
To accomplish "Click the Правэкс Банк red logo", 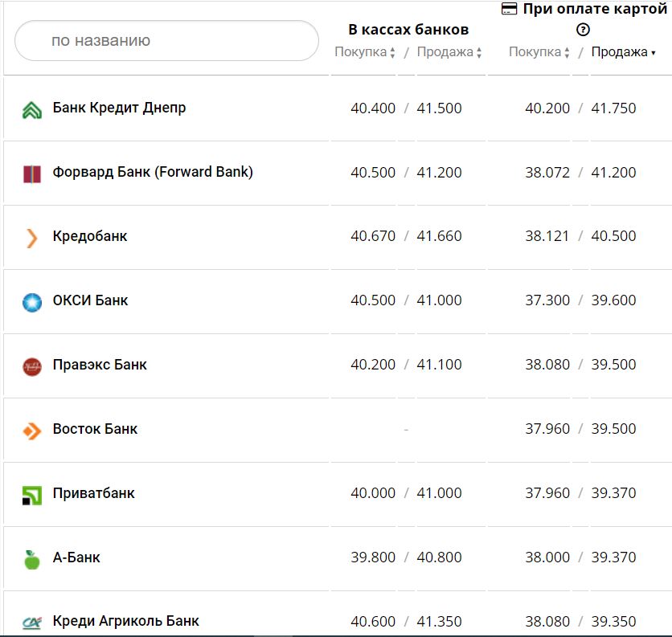I will pos(31,366).
